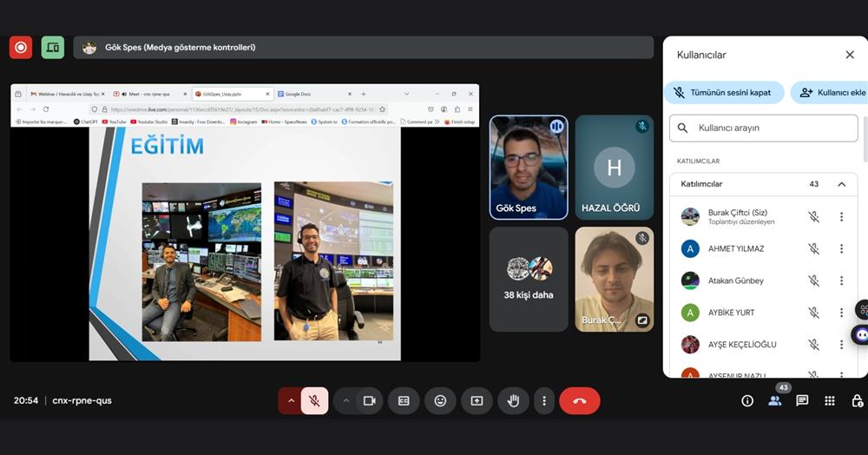Toggle closed captions button
The width and height of the screenshot is (868, 455).
[x=404, y=401]
